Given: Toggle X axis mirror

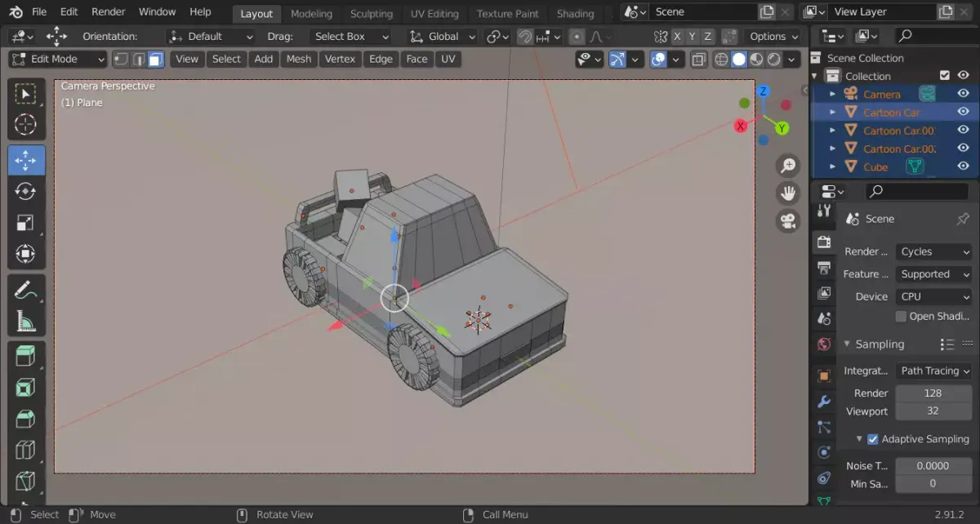Looking at the screenshot, I should pyautogui.click(x=677, y=37).
